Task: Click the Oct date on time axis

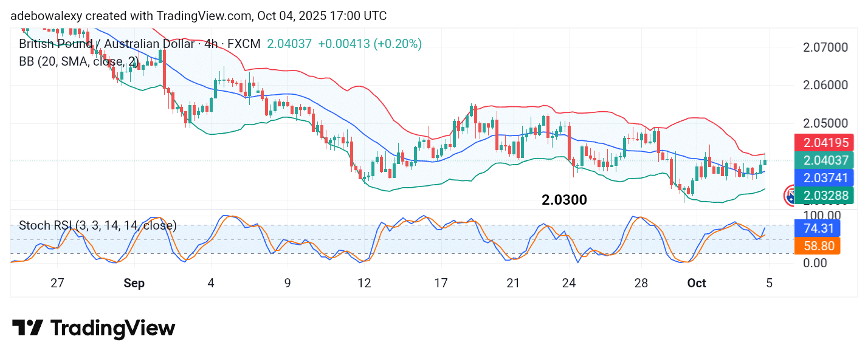Action: (x=697, y=283)
